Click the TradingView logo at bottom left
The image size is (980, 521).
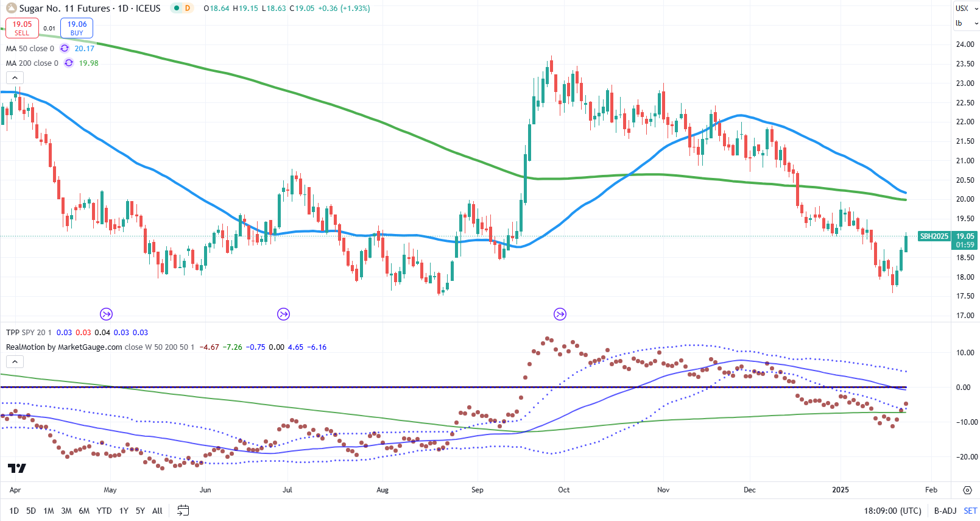17,468
